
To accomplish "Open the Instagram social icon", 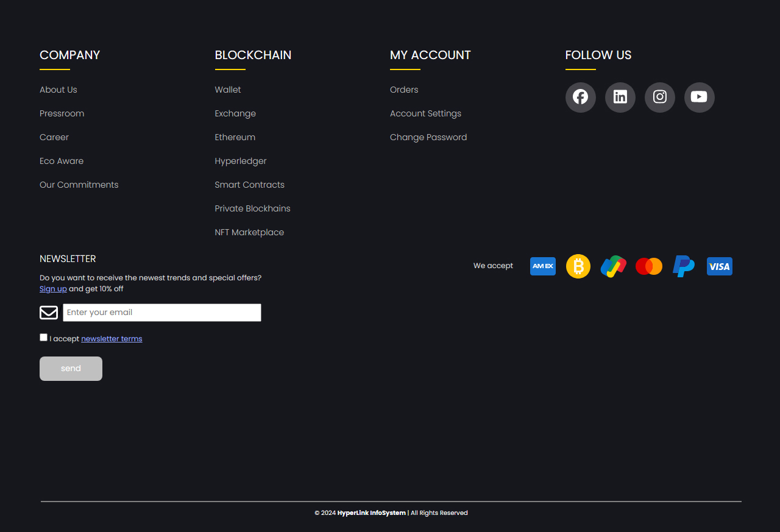I will point(659,98).
